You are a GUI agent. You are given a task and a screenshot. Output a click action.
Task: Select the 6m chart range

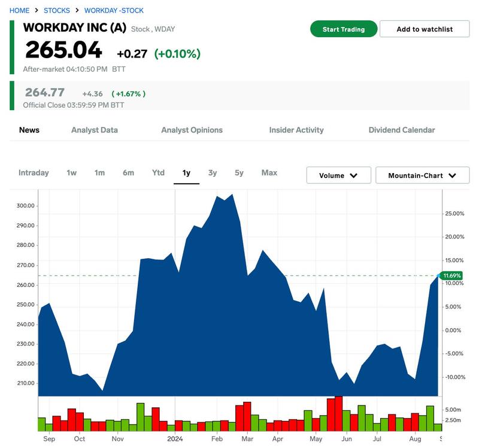(128, 172)
